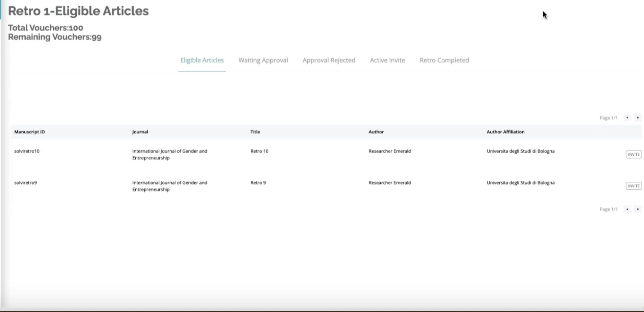
Task: Open the Waiting Approval tab
Action: (263, 60)
